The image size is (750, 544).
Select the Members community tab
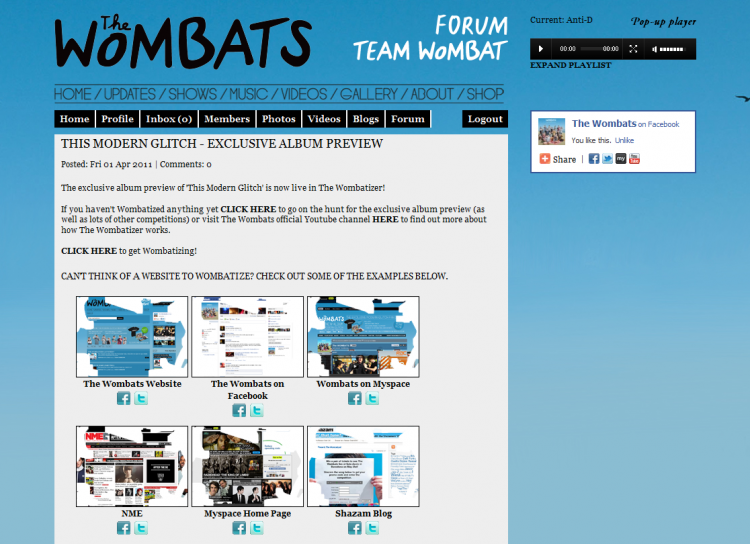(227, 119)
